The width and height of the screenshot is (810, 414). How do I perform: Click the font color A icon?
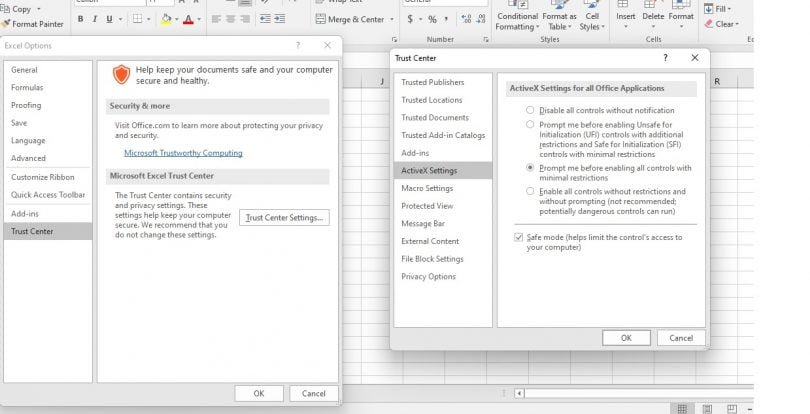tap(188, 19)
